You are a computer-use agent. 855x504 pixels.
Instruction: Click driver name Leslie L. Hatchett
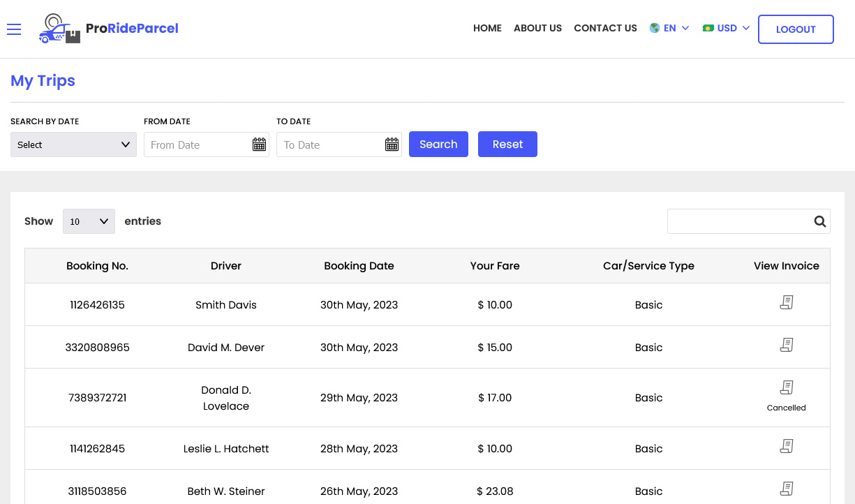point(226,449)
